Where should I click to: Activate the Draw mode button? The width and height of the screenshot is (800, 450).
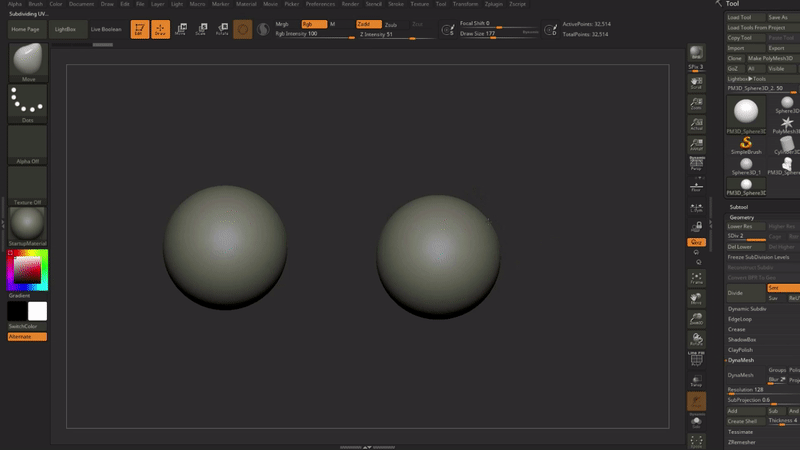[160, 29]
